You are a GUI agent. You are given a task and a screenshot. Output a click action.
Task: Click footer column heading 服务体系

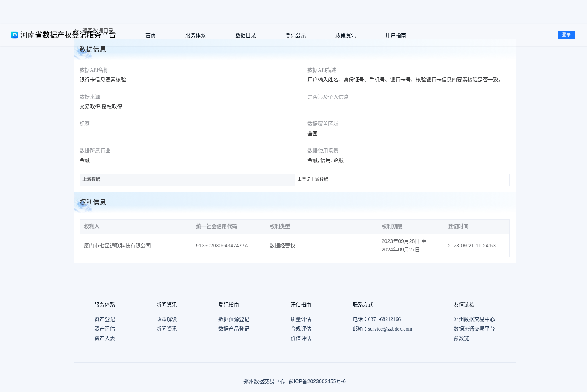pos(105,304)
